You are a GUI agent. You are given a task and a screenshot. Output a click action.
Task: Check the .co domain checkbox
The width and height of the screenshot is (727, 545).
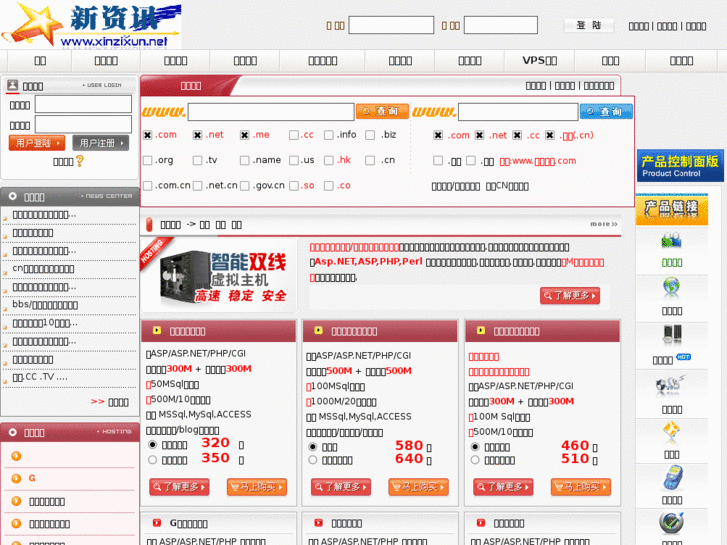(x=329, y=186)
